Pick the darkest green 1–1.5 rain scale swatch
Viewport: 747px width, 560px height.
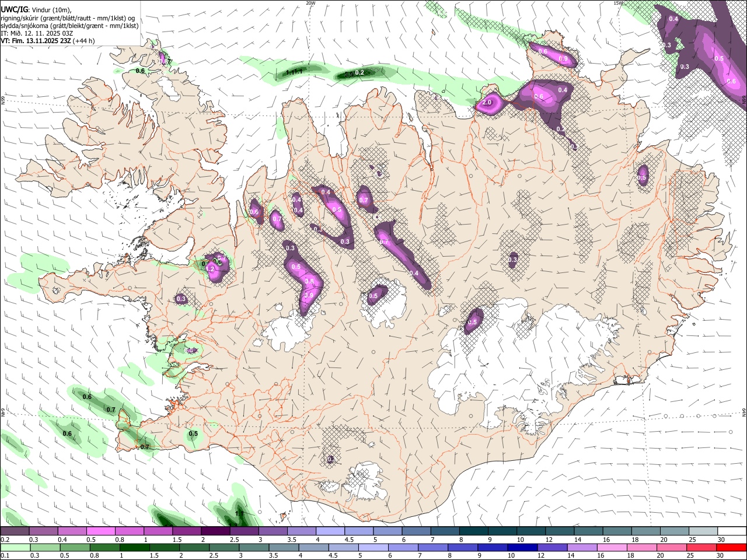coord(135,548)
